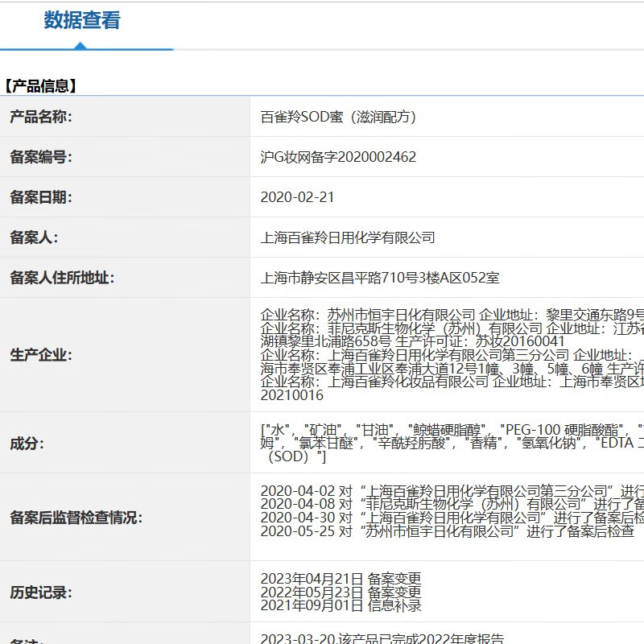This screenshot has height=644, width=644.
Task: Click product name 百雀羚SOD蜜（滋润配方）
Action: 338,117
